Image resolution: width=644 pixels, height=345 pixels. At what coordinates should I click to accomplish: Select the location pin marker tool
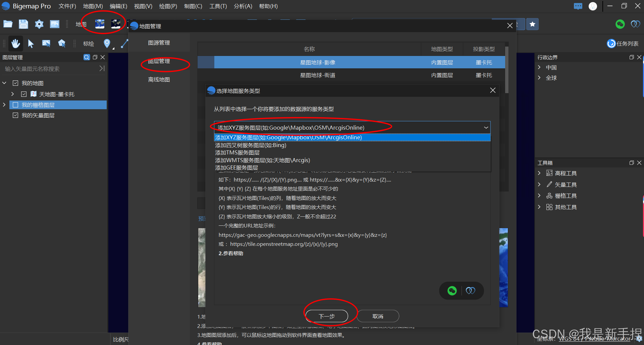coord(107,43)
